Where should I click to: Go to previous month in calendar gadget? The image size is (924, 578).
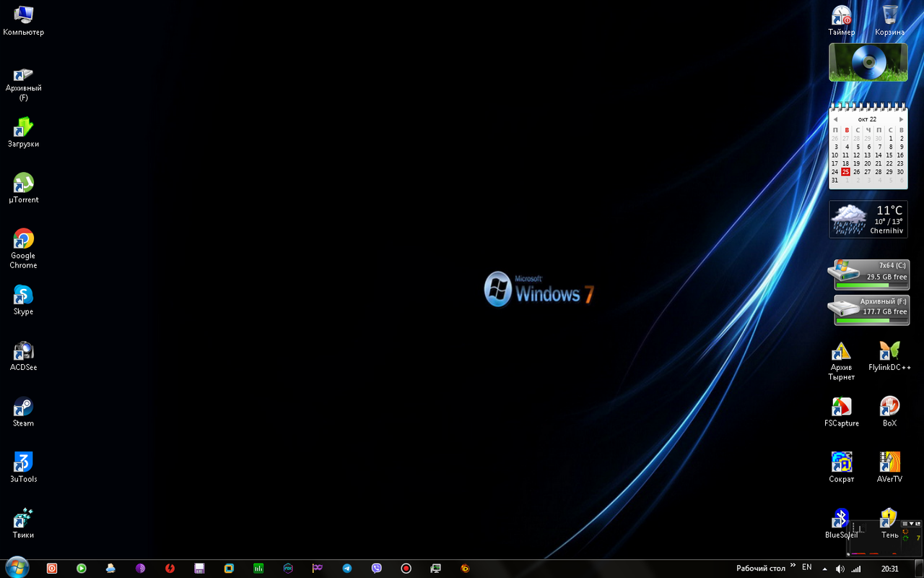[x=835, y=119]
